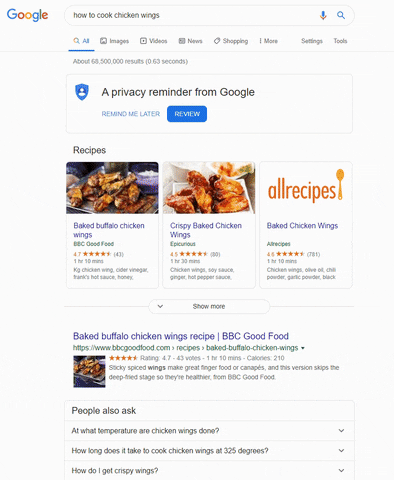Click the privacy shield icon
The width and height of the screenshot is (394, 480).
[82, 92]
